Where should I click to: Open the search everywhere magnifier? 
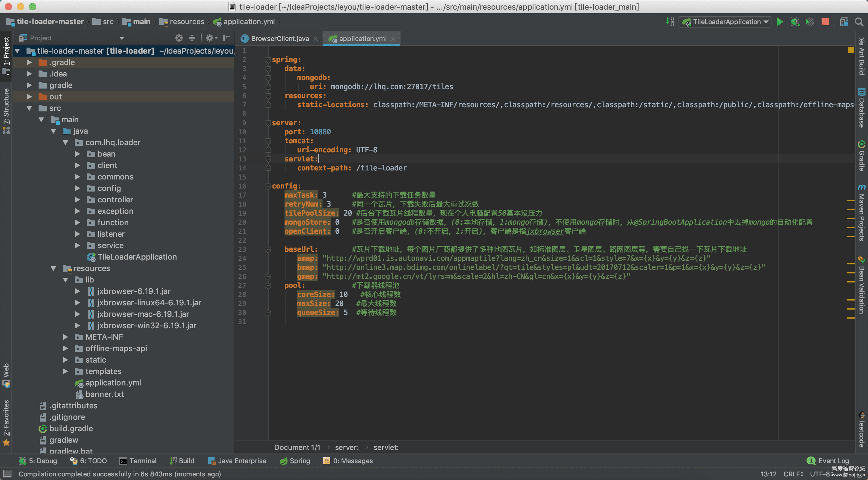coord(859,22)
